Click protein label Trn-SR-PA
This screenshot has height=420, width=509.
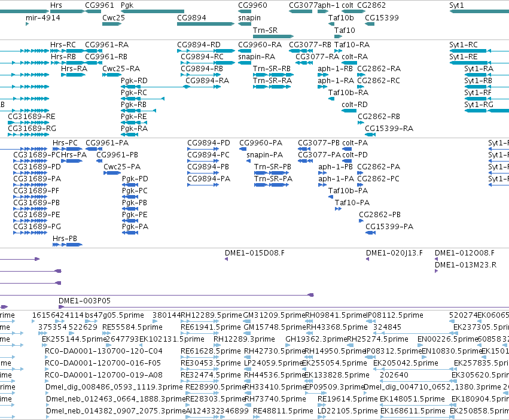[273, 179]
